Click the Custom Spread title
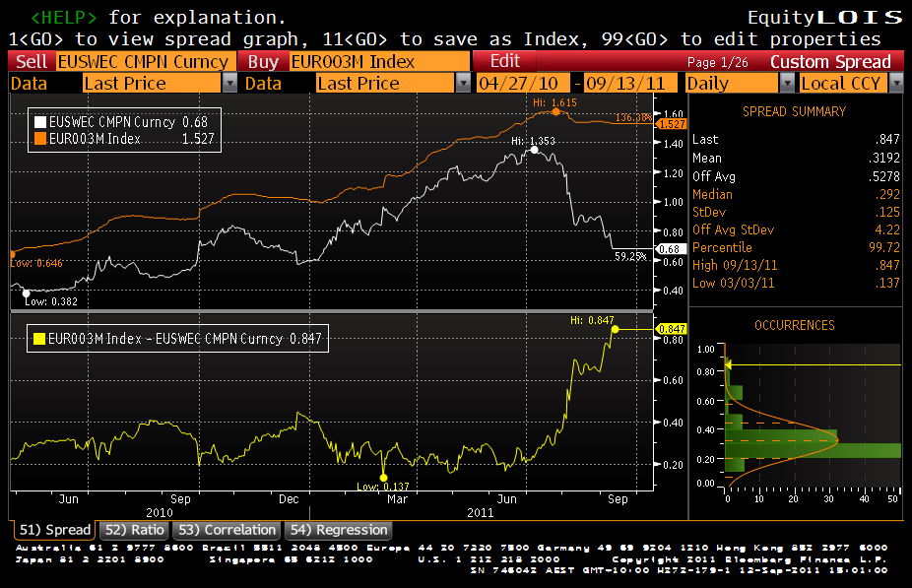The width and height of the screenshot is (912, 588). [830, 62]
